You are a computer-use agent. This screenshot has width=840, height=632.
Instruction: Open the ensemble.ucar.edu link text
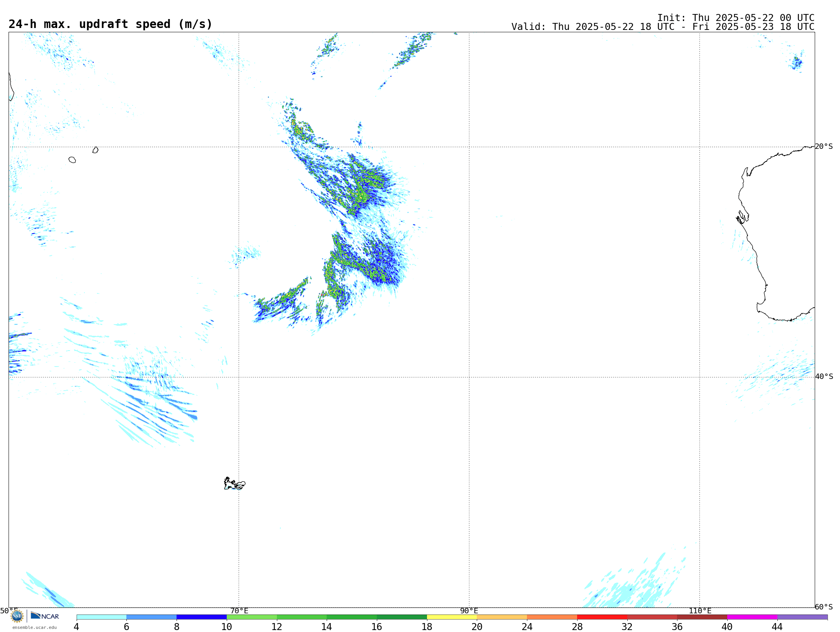point(35,627)
